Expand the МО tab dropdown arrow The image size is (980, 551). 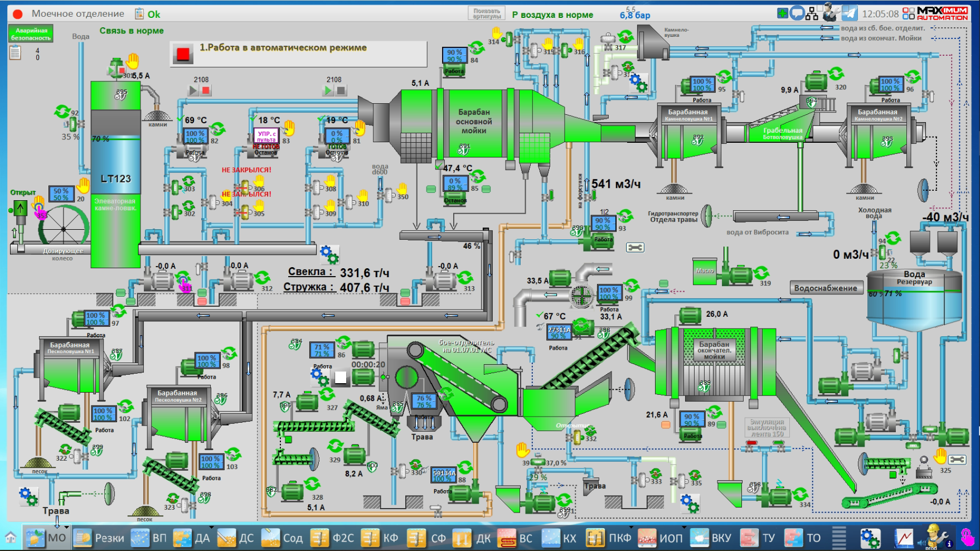click(66, 527)
